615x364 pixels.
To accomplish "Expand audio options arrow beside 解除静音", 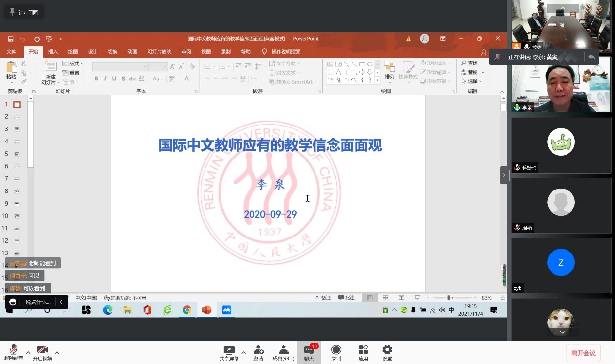I will (28, 352).
